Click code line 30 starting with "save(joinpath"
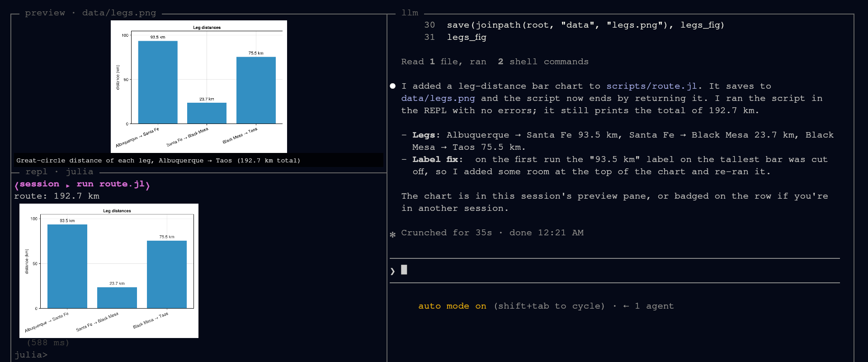The width and height of the screenshot is (868, 362). 585,25
